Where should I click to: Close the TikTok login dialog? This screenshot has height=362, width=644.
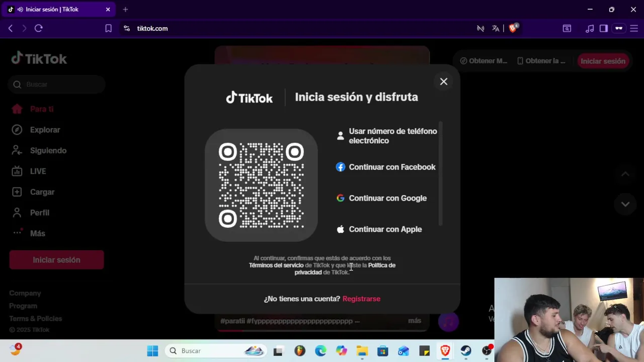[x=443, y=81]
